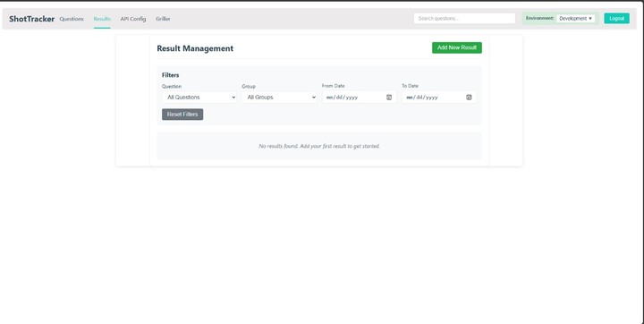Click the To Date input field
Image resolution: width=644 pixels, height=324 pixels.
click(438, 98)
